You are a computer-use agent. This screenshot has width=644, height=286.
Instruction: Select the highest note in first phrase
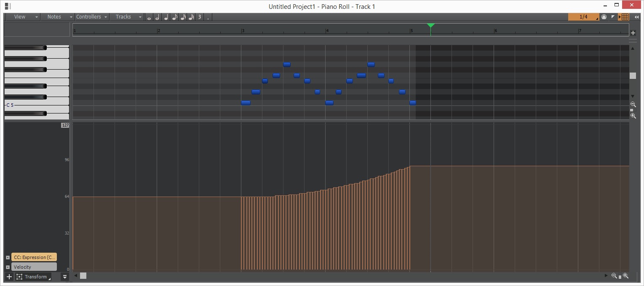[x=287, y=65]
